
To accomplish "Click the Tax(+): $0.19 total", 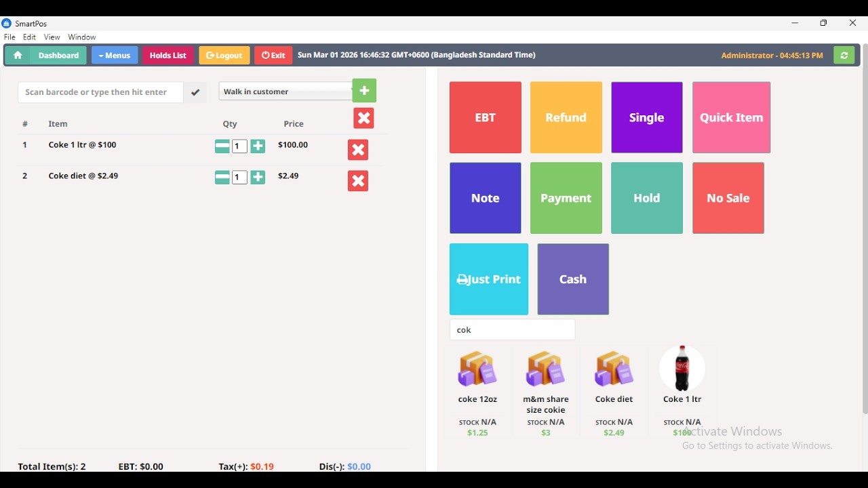I will [x=246, y=466].
